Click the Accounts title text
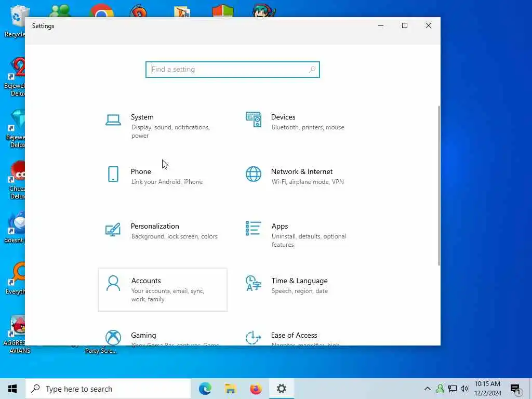This screenshot has width=532, height=399. [x=146, y=281]
